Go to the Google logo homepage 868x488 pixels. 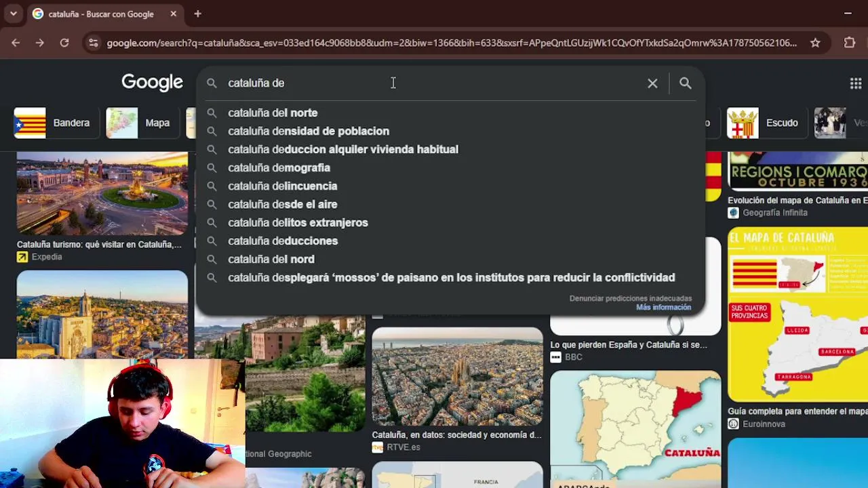click(153, 83)
